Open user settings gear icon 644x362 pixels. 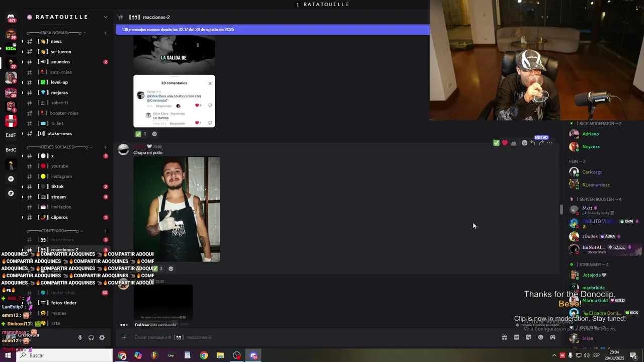(102, 338)
